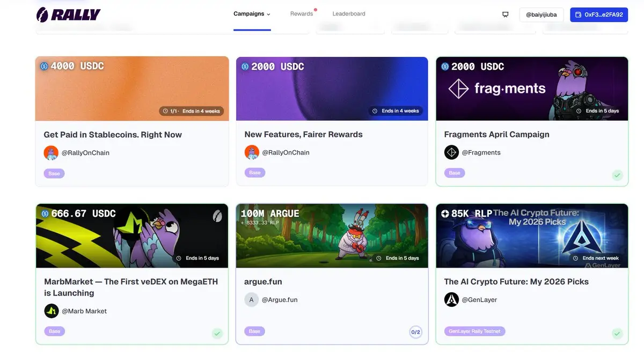Click the RLP token icon beside 85K RLP
The image size is (644, 354).
coord(445,213)
